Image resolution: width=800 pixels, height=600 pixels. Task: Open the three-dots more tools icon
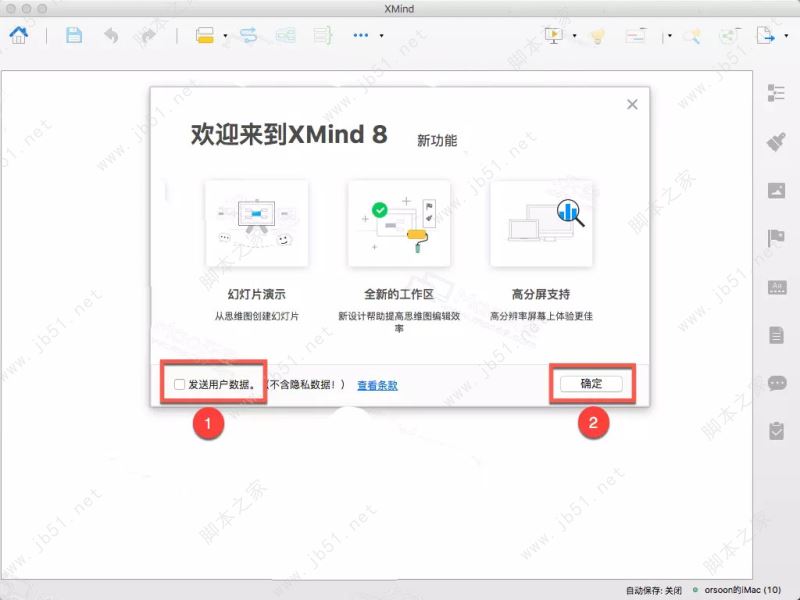(361, 35)
